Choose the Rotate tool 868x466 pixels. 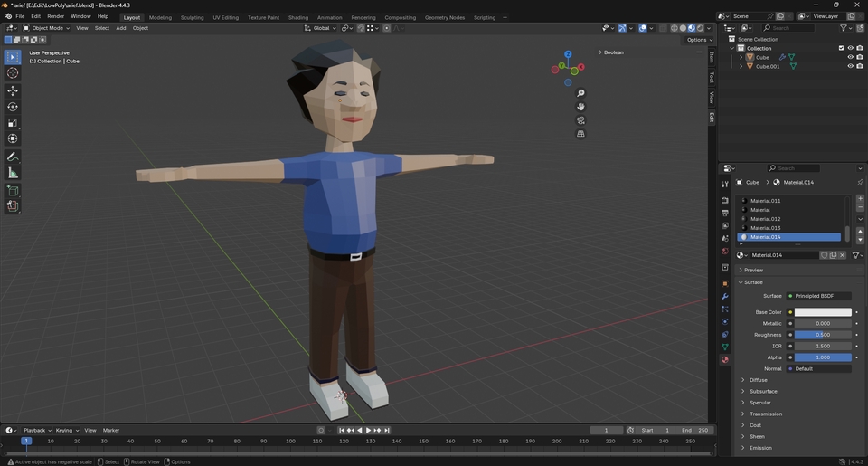click(12, 107)
